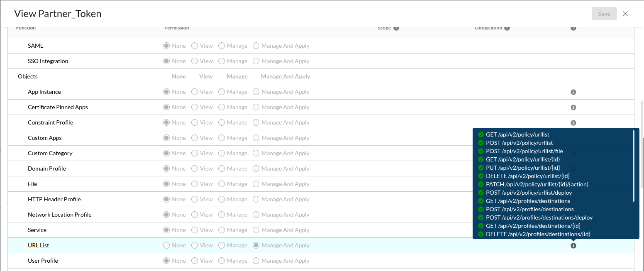Click the info icon for Constraint Profile row
The width and height of the screenshot is (644, 271).
click(573, 123)
